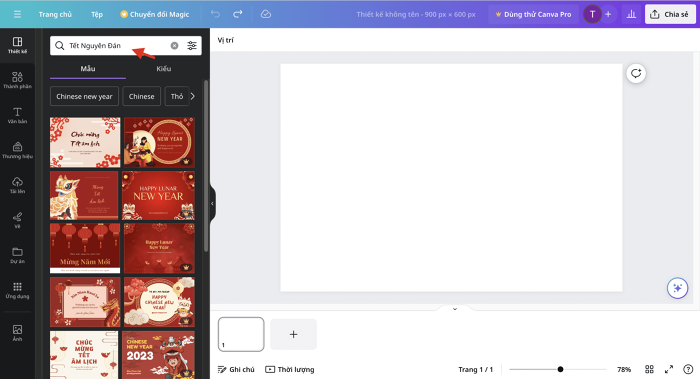Open the Tải lên uploads panel
This screenshot has width=700, height=379.
17,185
